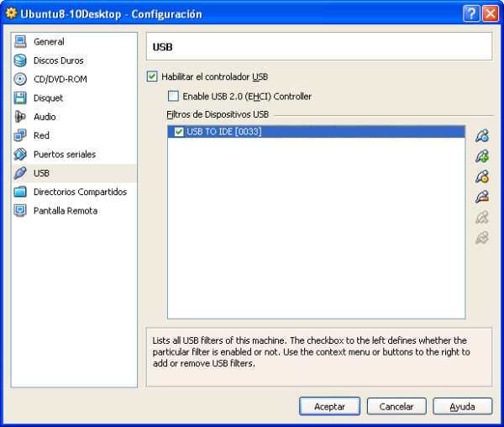Click add USB filter from device icon
The image size is (504, 427).
481,156
